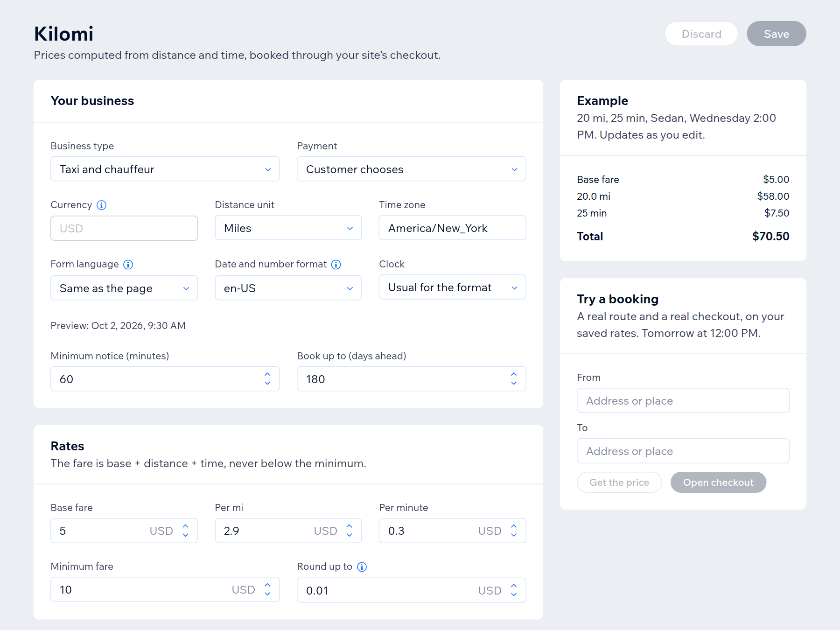Click the Discard button
The width and height of the screenshot is (840, 630).
(701, 34)
